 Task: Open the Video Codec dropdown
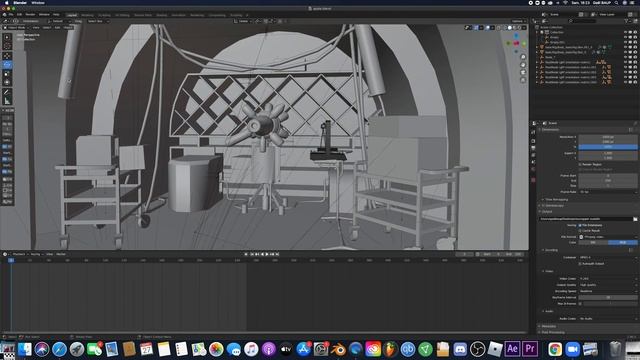click(x=608, y=279)
